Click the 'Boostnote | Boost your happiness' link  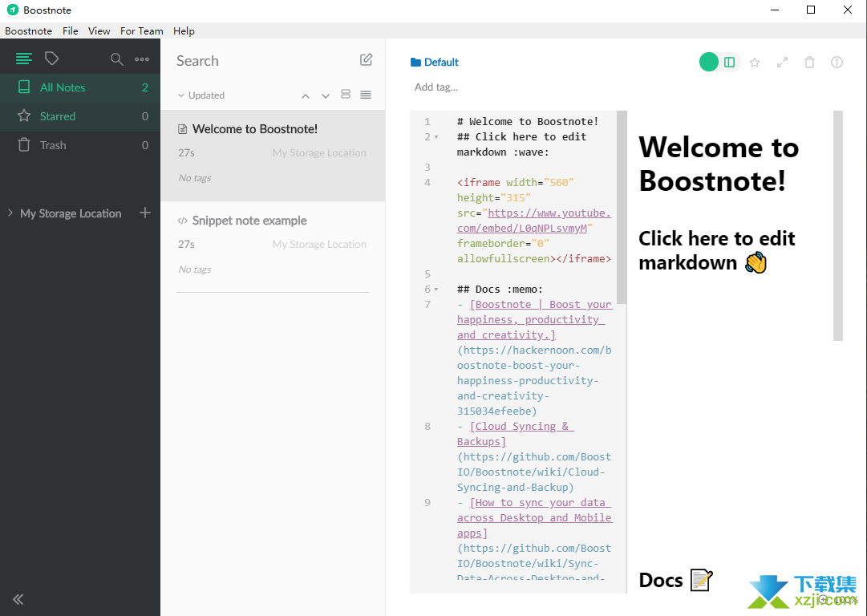[x=535, y=319]
